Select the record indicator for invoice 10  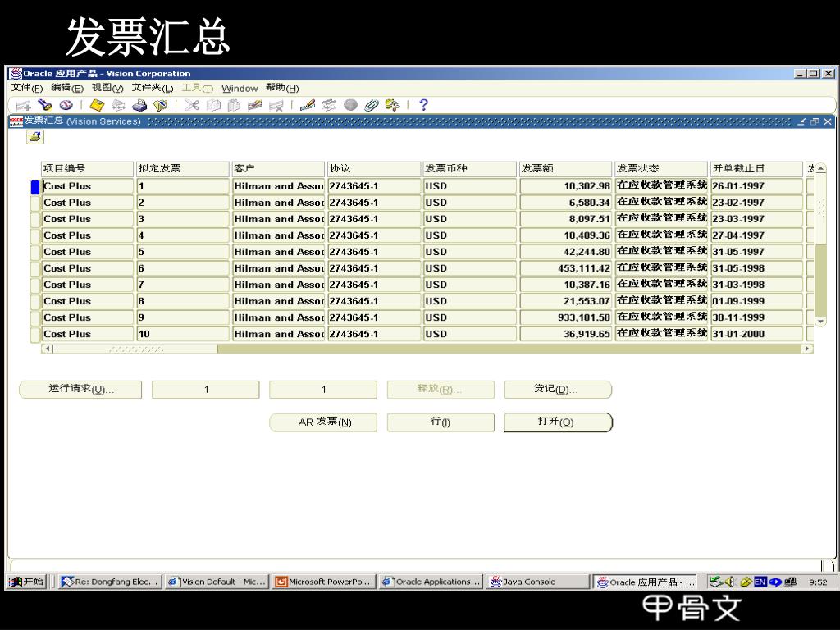click(35, 335)
